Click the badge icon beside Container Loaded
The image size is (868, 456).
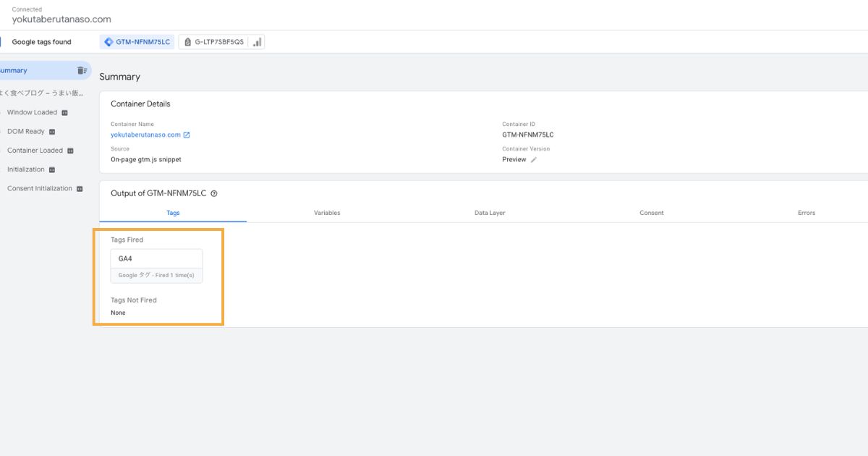click(x=70, y=151)
